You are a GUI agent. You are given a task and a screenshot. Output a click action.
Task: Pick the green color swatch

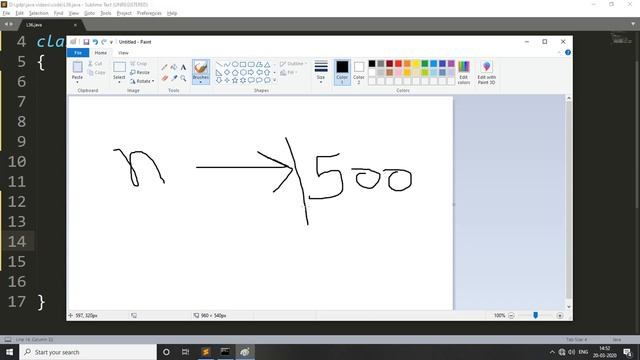click(x=425, y=64)
